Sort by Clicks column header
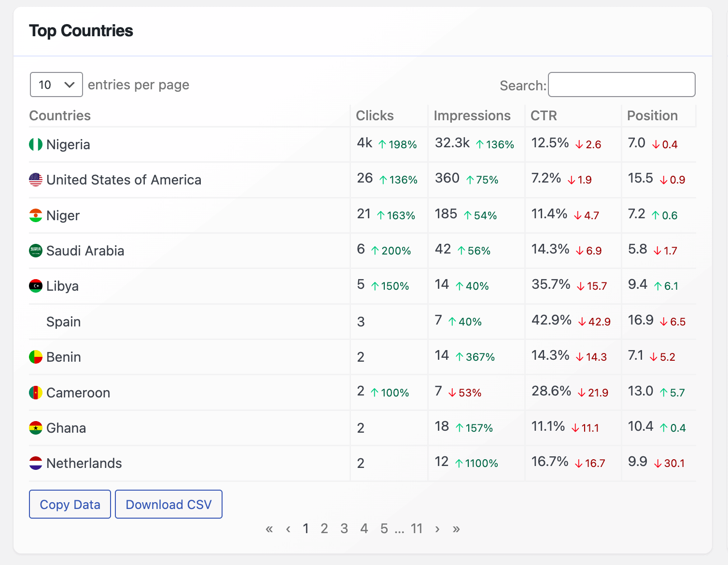This screenshot has width=728, height=565. pyautogui.click(x=375, y=116)
